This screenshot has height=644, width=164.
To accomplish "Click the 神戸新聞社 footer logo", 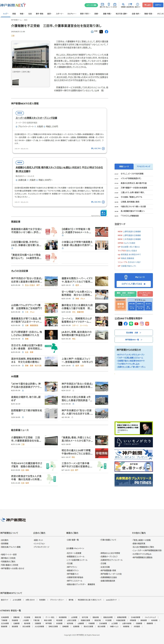I will [x=13, y=520].
